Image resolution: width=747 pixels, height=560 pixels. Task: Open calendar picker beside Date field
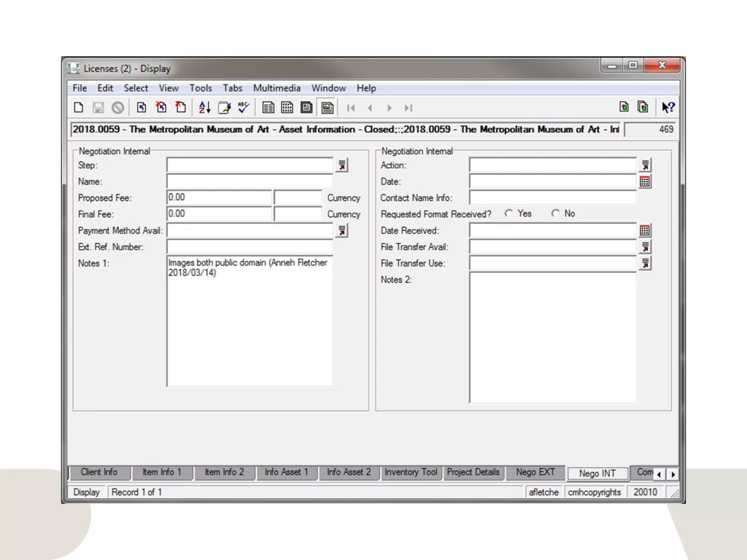645,182
